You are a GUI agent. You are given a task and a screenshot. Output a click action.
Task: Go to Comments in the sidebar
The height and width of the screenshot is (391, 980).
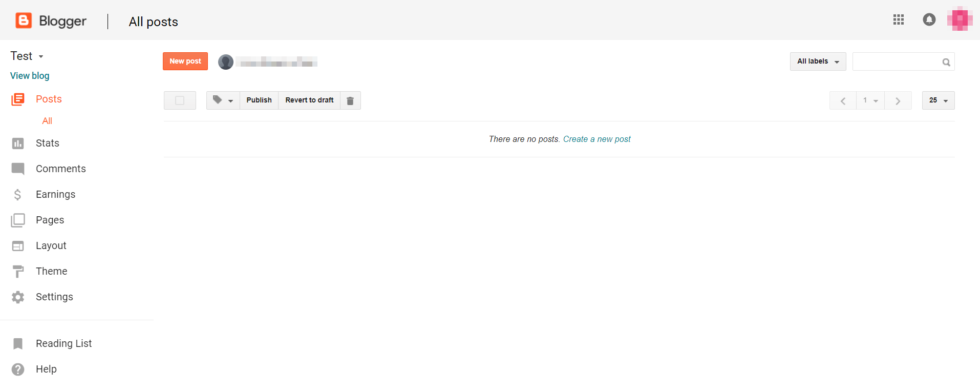click(60, 169)
